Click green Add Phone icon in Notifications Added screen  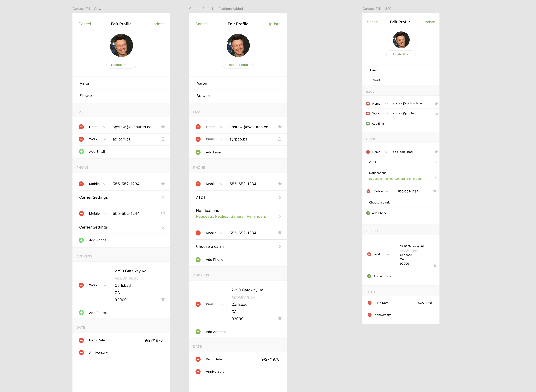[198, 260]
